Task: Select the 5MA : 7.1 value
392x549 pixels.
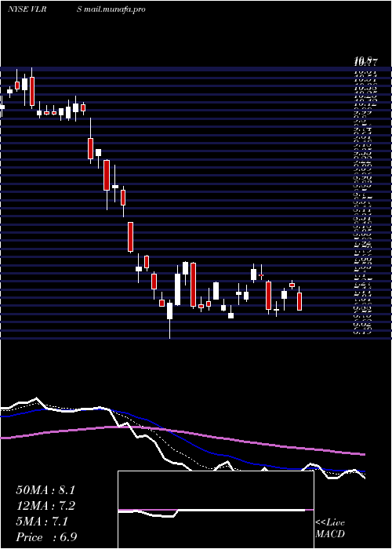Action: (42, 522)
